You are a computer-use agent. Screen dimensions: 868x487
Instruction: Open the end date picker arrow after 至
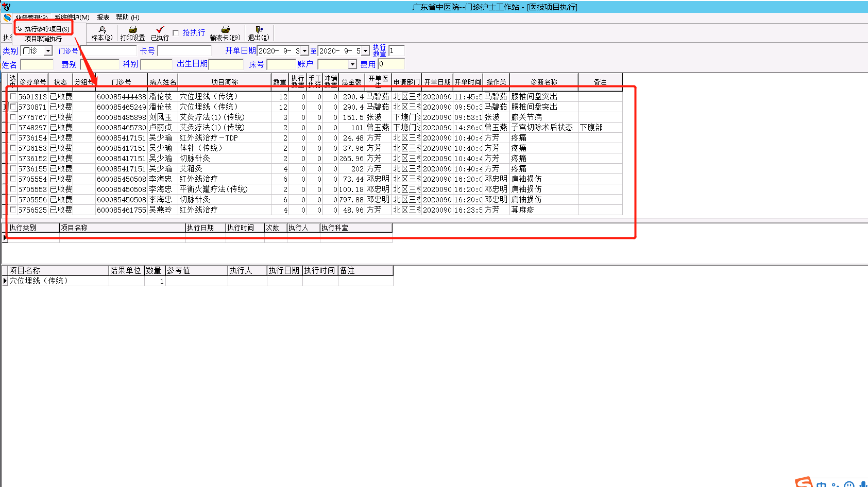365,50
